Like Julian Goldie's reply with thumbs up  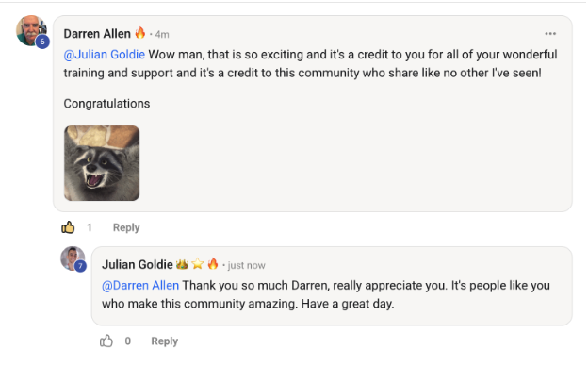pyautogui.click(x=106, y=341)
